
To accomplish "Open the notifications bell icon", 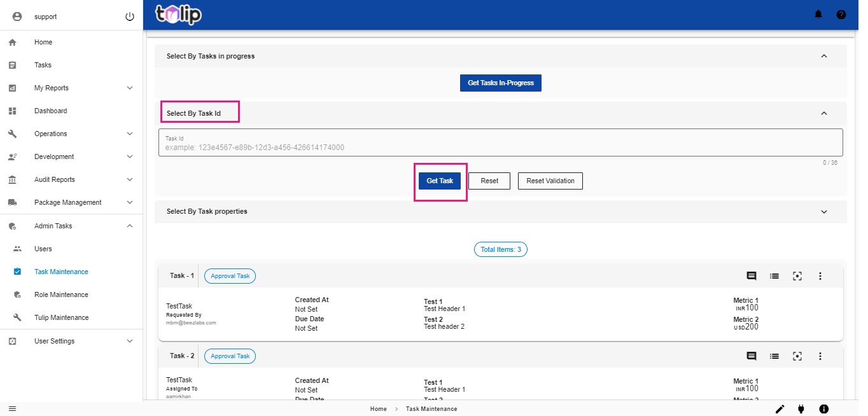I will [x=818, y=15].
